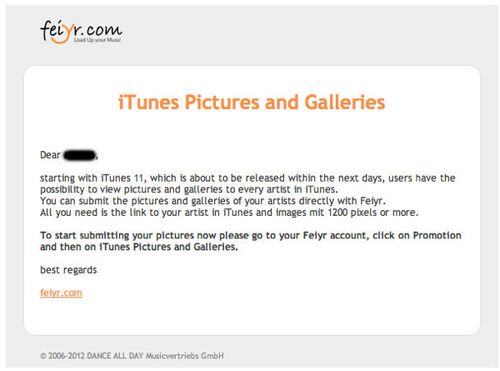
Task: Click the orange swoosh in the Feiyr logo
Action: click(61, 37)
